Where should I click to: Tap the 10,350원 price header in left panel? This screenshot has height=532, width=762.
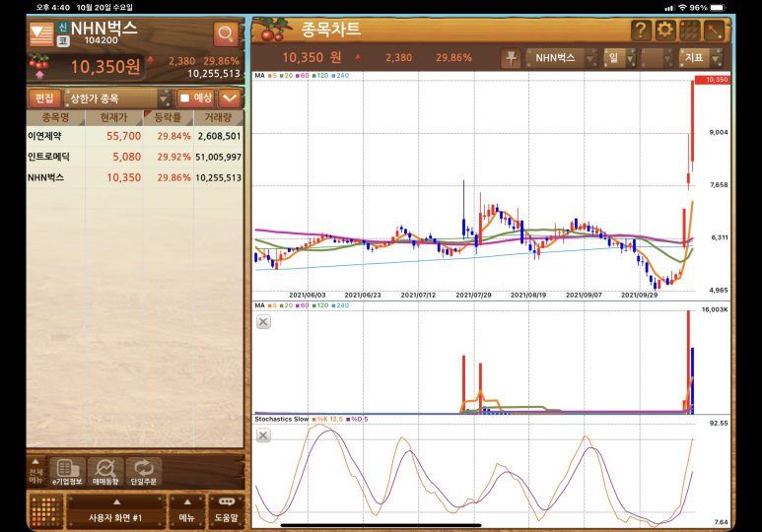click(x=105, y=67)
